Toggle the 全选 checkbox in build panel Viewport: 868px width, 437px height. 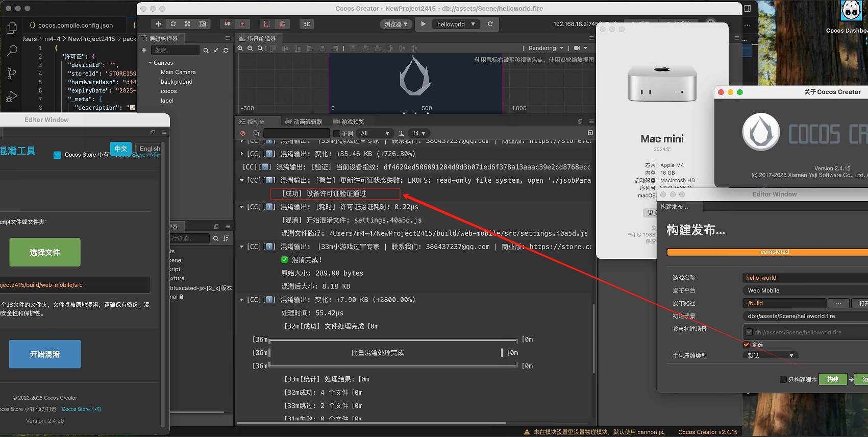tap(747, 345)
